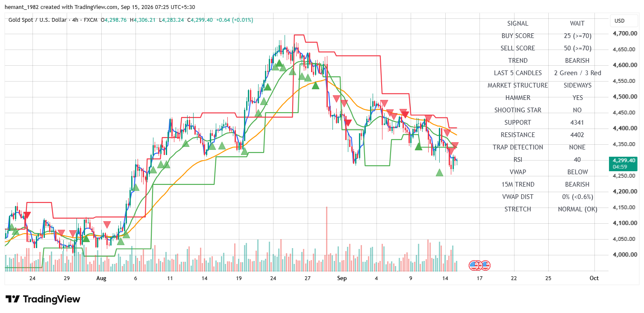
Task: Select the SIGNAL label in the table
Action: pyautogui.click(x=518, y=23)
